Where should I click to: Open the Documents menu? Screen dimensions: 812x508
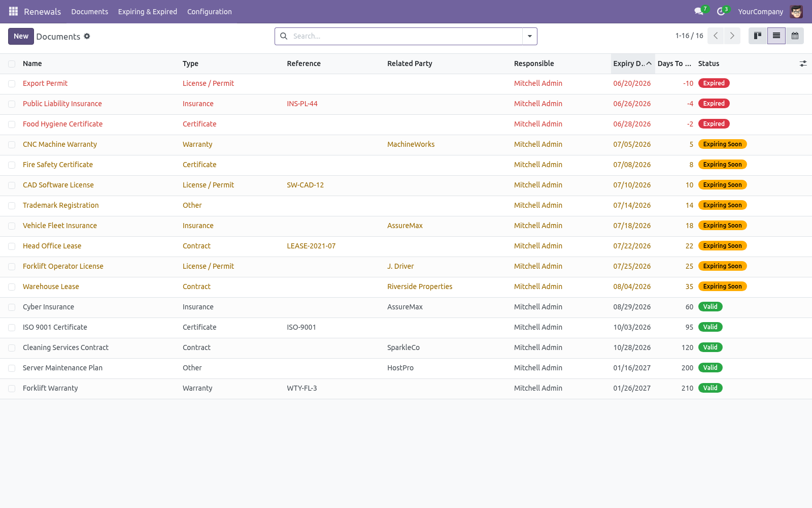(89, 11)
